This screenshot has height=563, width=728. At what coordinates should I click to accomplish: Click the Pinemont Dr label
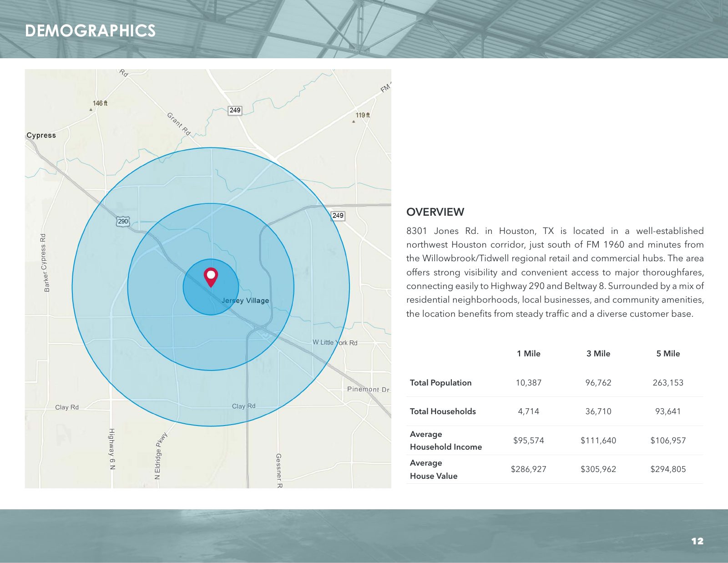[x=368, y=389]
